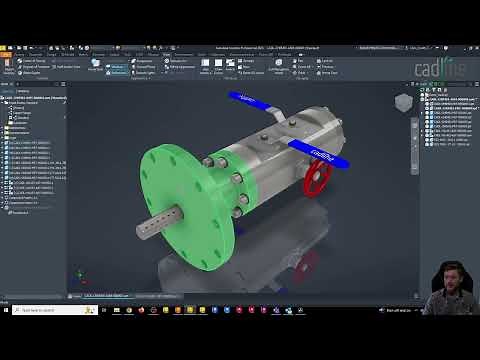
Task: Expand the Relationships folder
Action: pyautogui.click(x=2, y=128)
